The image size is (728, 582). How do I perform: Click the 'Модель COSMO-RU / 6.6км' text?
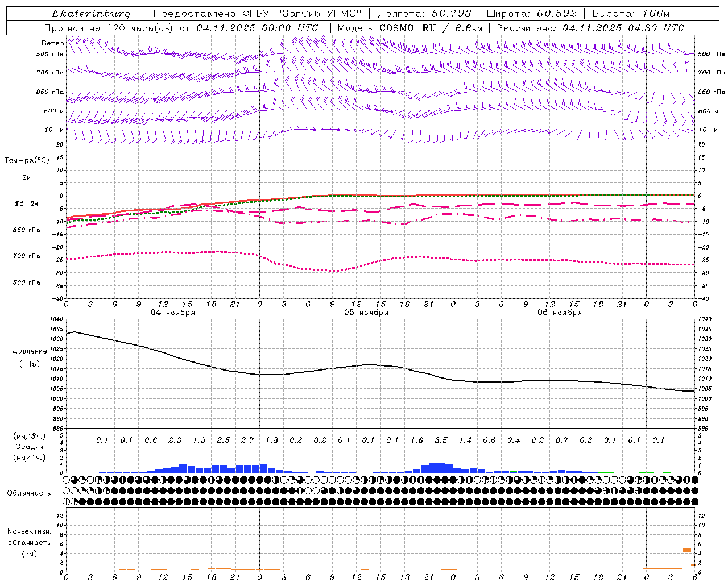[410, 28]
